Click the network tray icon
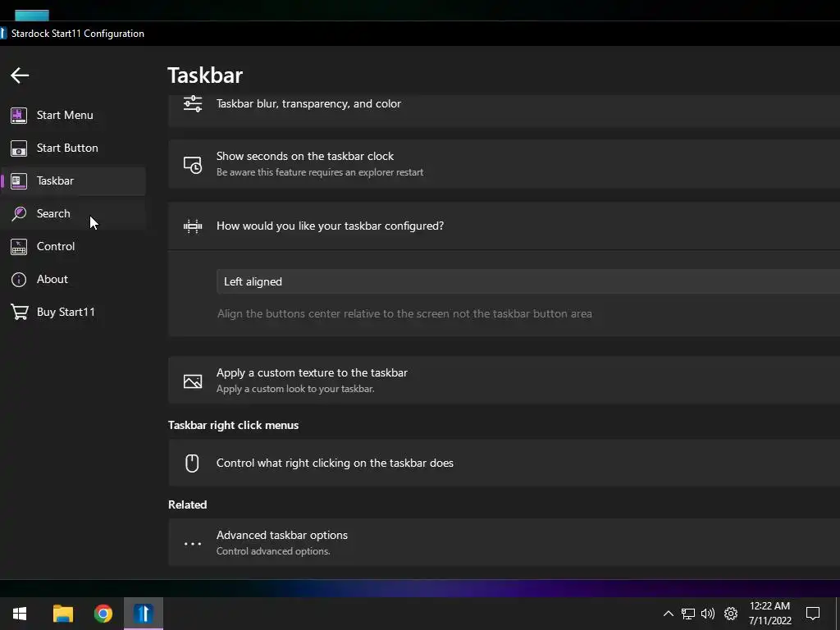The image size is (840, 630). pyautogui.click(x=688, y=614)
